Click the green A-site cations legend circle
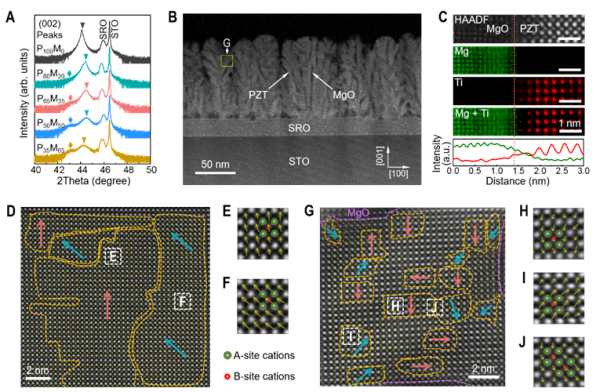600x392 pixels. pos(227,355)
